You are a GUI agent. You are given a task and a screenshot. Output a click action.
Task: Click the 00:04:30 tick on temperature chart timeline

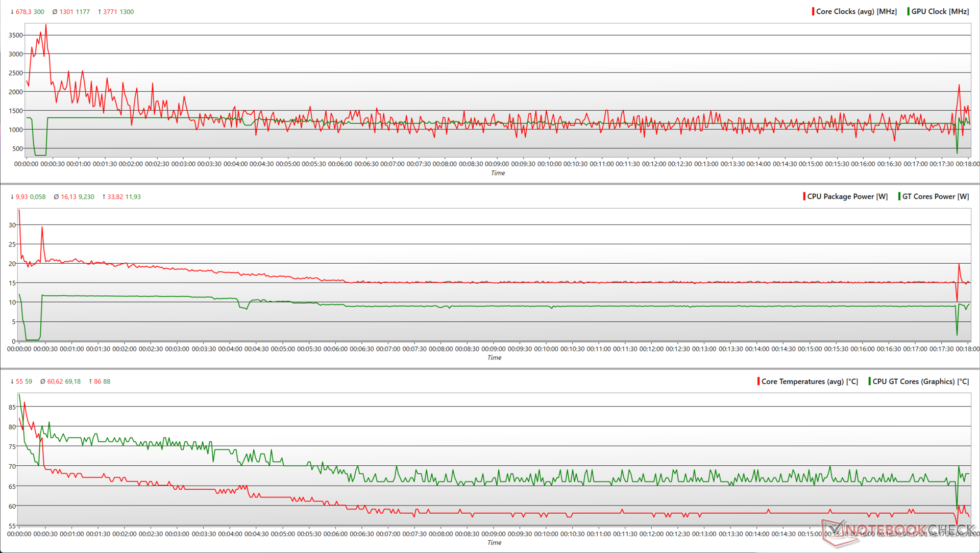tap(256, 534)
